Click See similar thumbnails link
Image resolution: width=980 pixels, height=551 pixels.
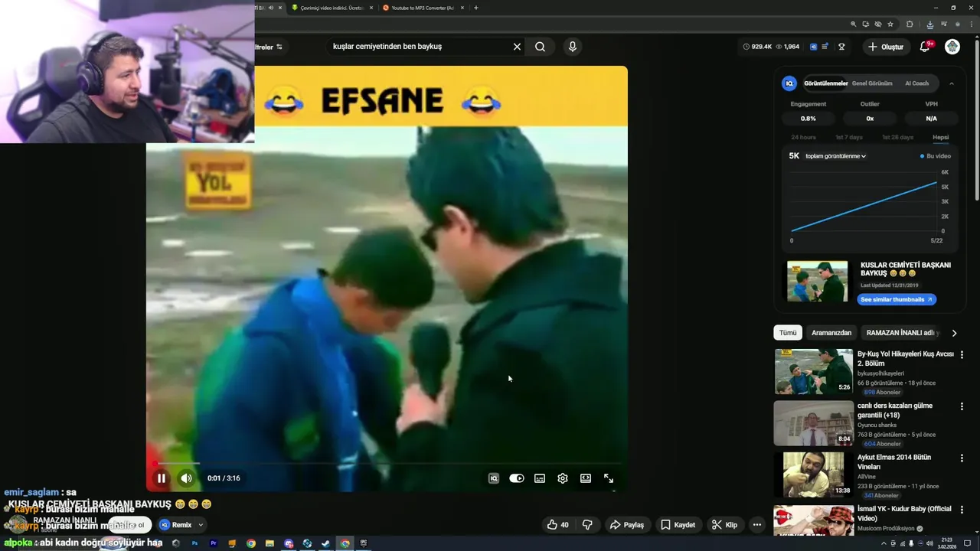tap(897, 299)
